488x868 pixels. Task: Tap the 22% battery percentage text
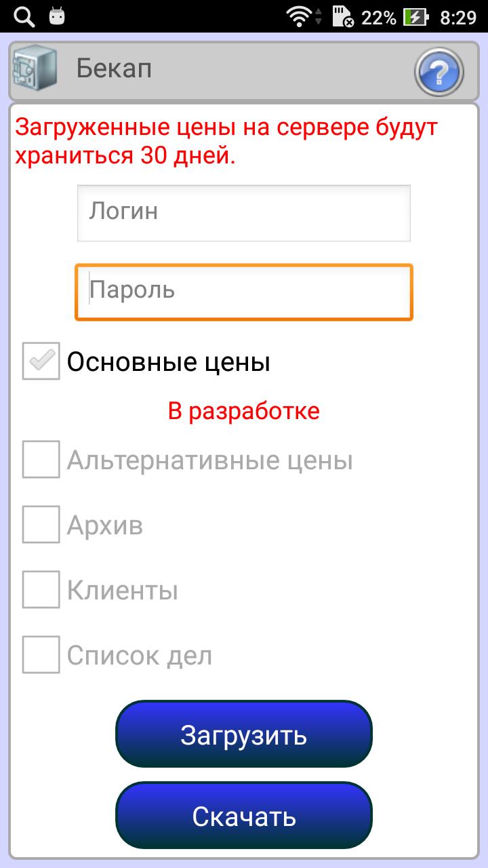tap(378, 18)
